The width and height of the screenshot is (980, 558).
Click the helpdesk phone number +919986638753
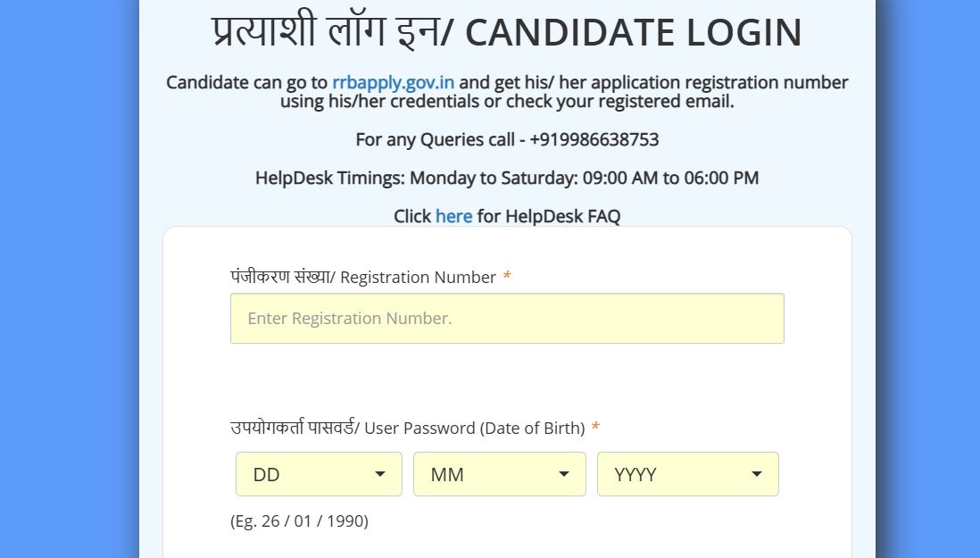[x=594, y=140]
